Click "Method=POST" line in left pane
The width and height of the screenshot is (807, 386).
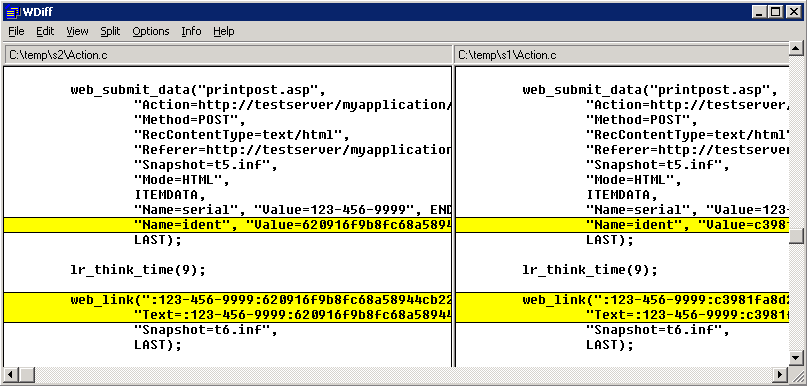[190, 120]
